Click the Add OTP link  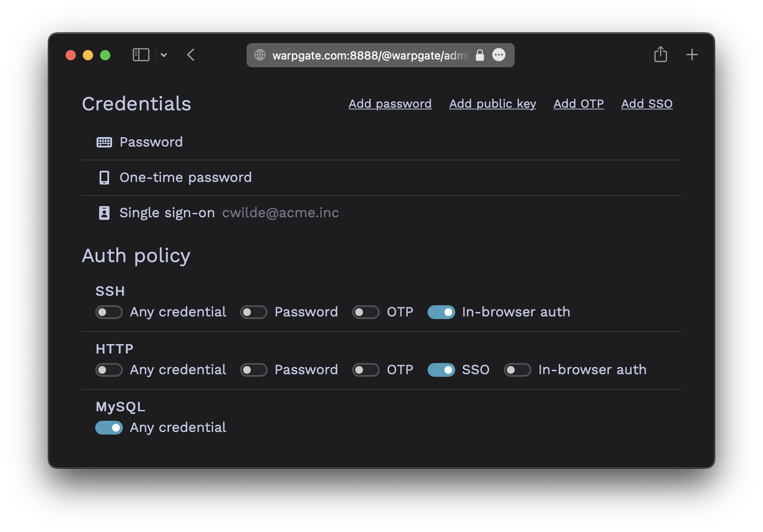(x=579, y=104)
